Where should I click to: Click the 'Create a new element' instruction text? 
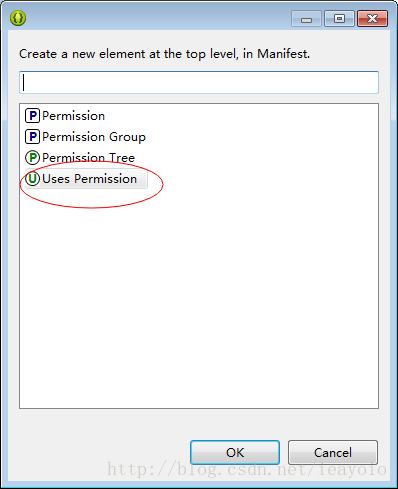164,54
